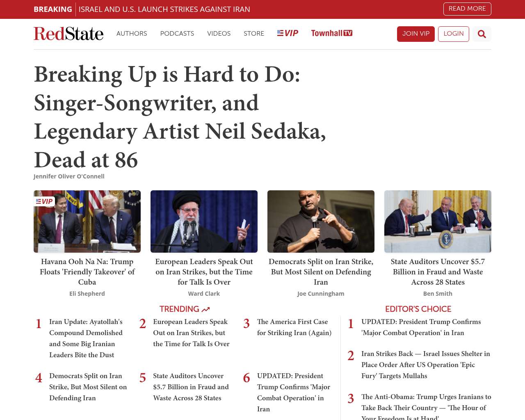Click the Trending arrow icon
This screenshot has width=525, height=420.
click(205, 310)
